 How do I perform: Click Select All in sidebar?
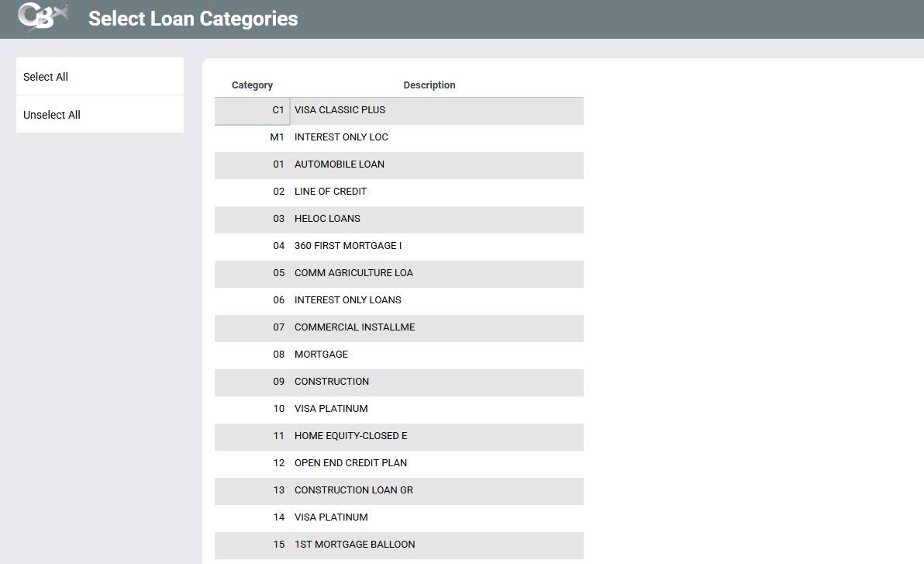coord(46,77)
